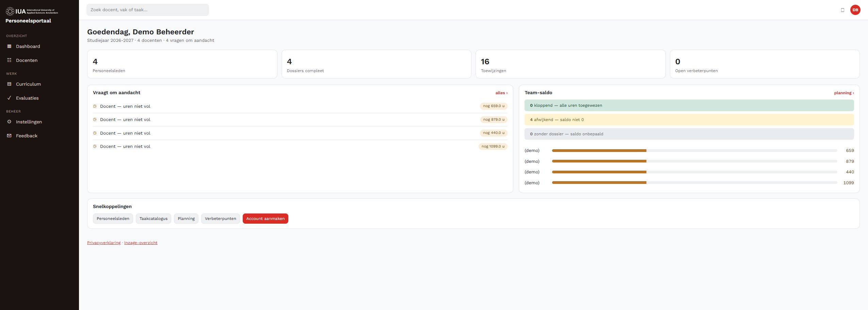Click clock icon beside nog 1099.0 u row
868x310 pixels.
(x=95, y=147)
